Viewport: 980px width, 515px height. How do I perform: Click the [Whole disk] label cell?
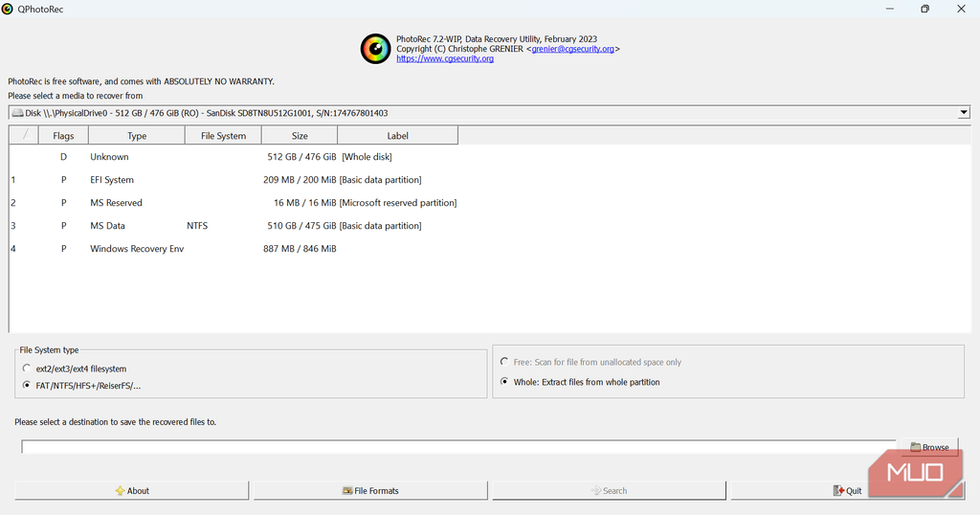coord(367,157)
